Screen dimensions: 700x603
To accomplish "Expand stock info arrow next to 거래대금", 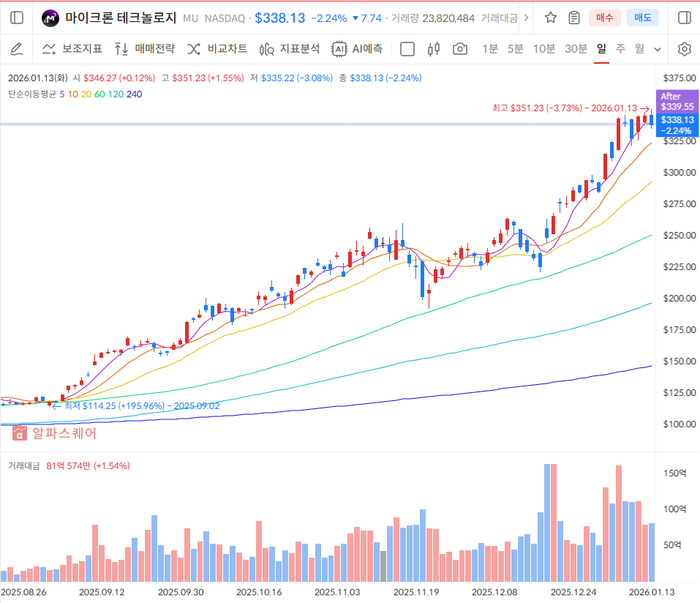I will coord(527,18).
